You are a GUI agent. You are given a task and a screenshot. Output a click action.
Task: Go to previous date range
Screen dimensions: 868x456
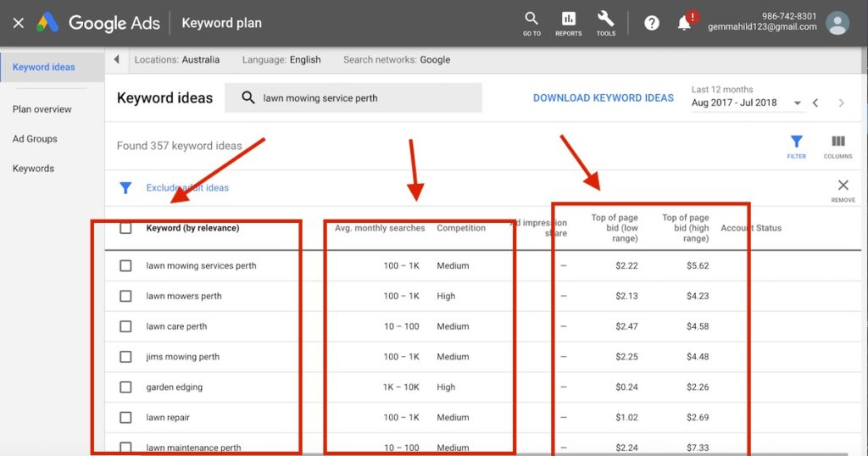point(815,103)
